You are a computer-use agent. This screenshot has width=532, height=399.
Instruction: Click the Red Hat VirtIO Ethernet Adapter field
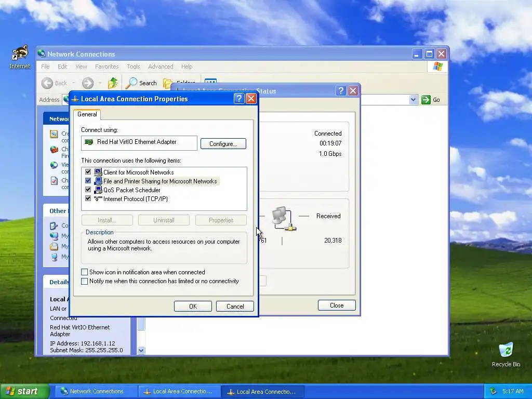[x=139, y=143]
